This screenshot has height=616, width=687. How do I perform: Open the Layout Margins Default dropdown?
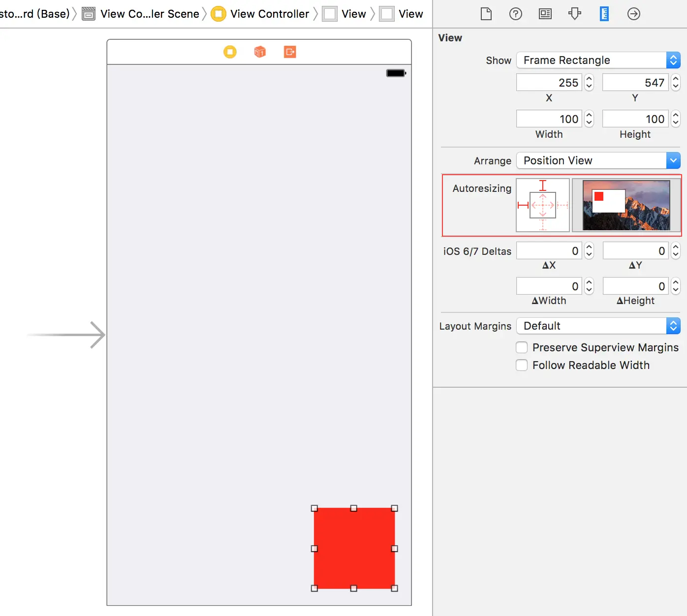(x=598, y=326)
